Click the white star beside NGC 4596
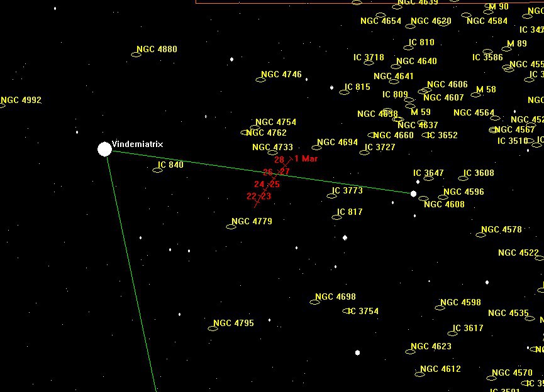The height and width of the screenshot is (392, 544). pyautogui.click(x=413, y=193)
